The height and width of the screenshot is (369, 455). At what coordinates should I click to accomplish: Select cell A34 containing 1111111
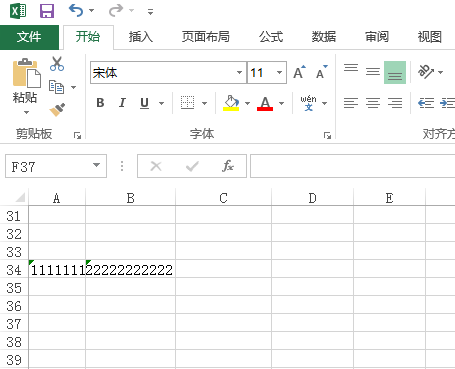tap(57, 269)
